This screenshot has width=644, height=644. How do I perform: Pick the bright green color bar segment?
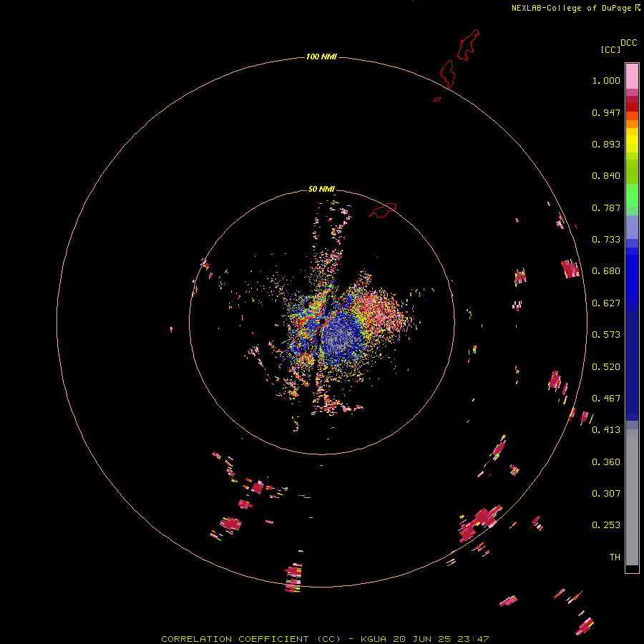(632, 195)
